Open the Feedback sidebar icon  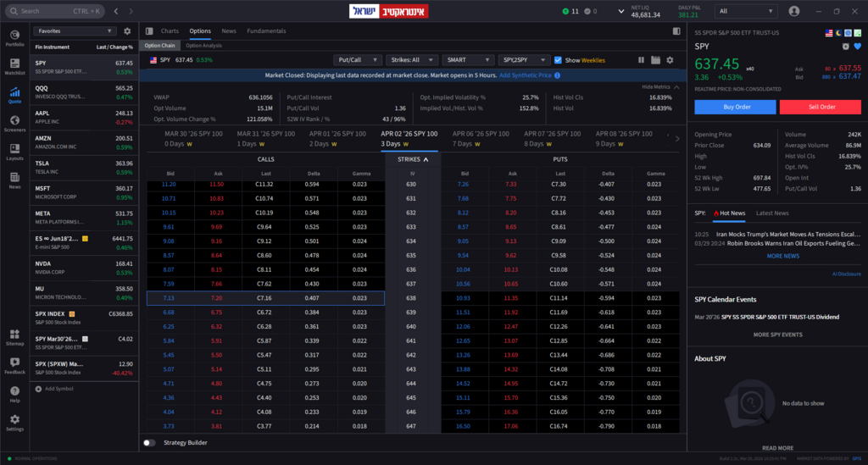click(15, 365)
